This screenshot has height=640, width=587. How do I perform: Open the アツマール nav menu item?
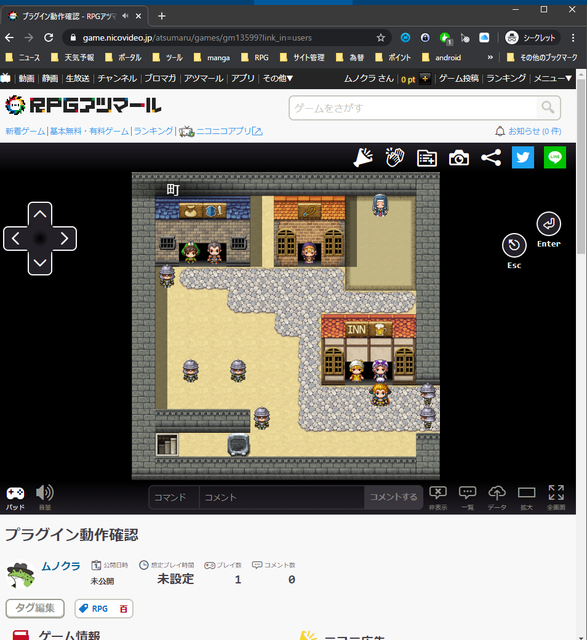click(x=203, y=78)
